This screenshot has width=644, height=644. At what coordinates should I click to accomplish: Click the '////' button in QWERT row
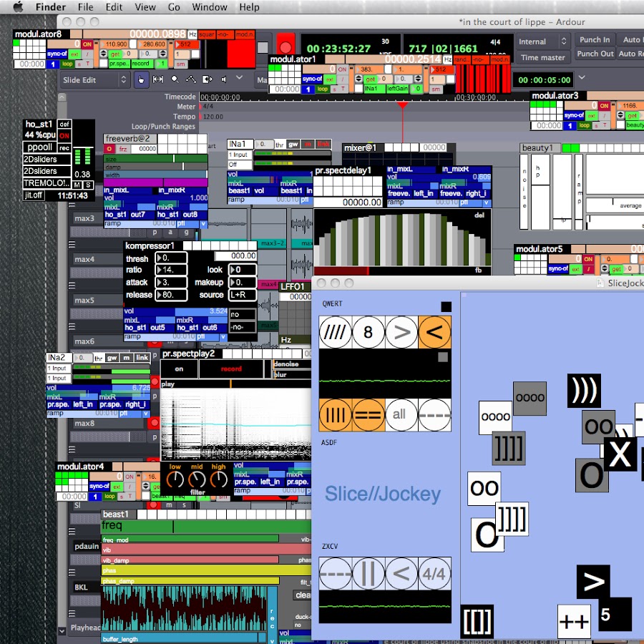(x=335, y=332)
